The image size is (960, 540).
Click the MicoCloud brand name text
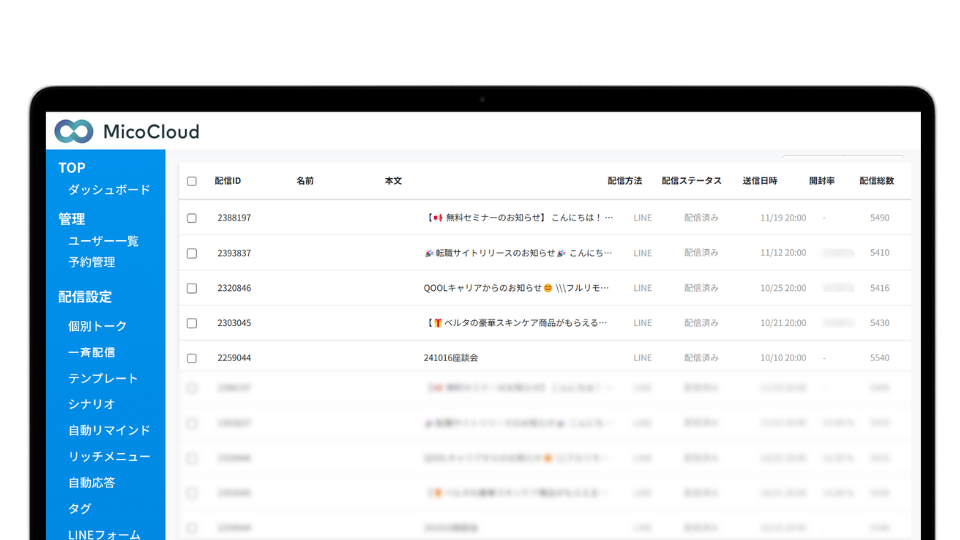coord(151,132)
